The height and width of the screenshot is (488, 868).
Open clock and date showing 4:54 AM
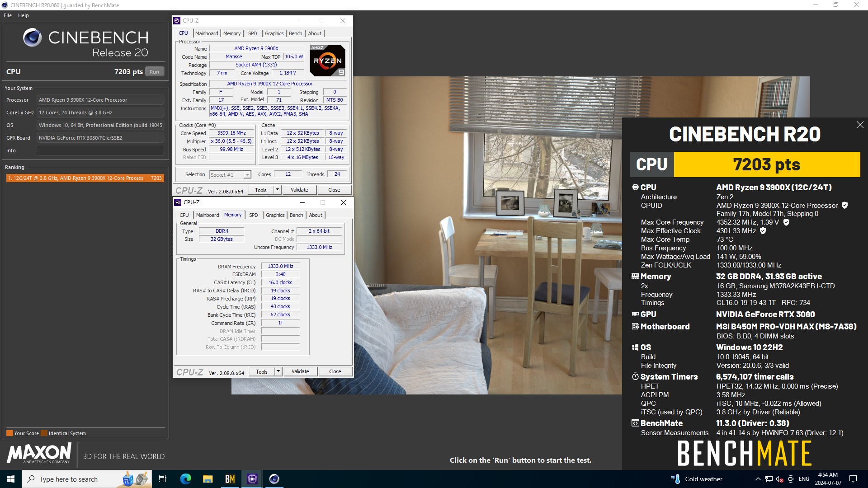pos(828,479)
